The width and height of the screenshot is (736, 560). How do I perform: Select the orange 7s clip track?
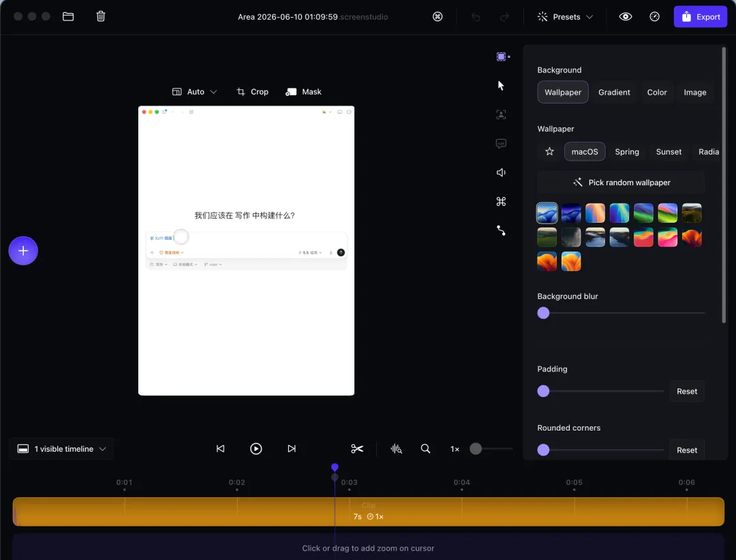[x=369, y=512]
